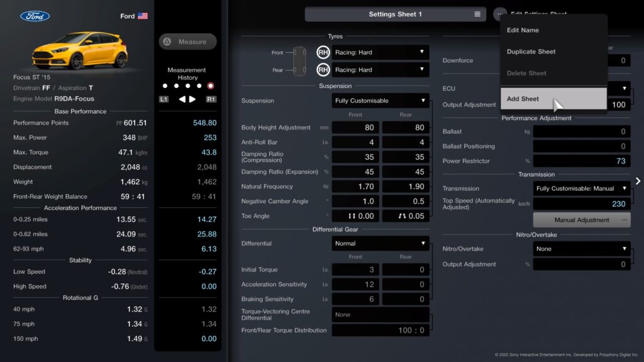This screenshot has width=644, height=362.
Task: Open the Suspension Fully Customisable dropdown
Action: click(x=380, y=101)
